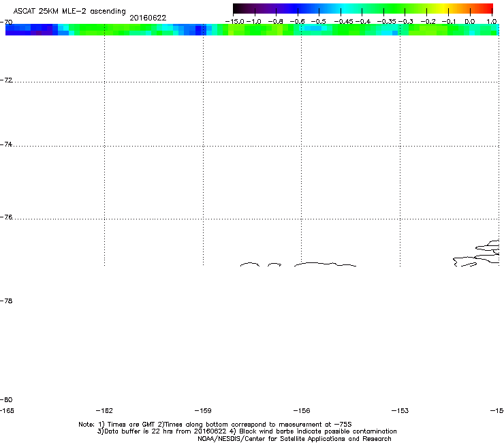Click the coastline outline at the map's right edge
Image resolution: width=504 pixels, height=443 pixels.
pyautogui.click(x=477, y=254)
